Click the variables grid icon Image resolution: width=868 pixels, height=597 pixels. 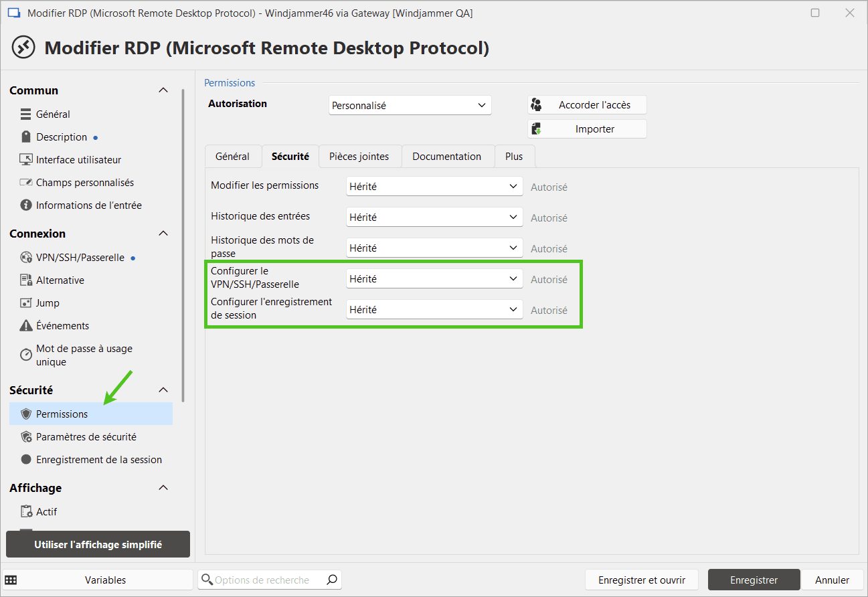11,580
